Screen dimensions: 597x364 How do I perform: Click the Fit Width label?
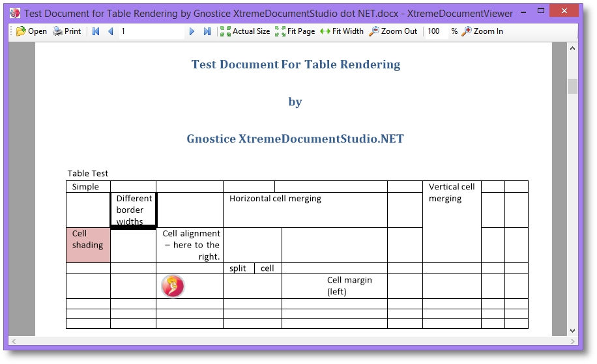point(348,31)
